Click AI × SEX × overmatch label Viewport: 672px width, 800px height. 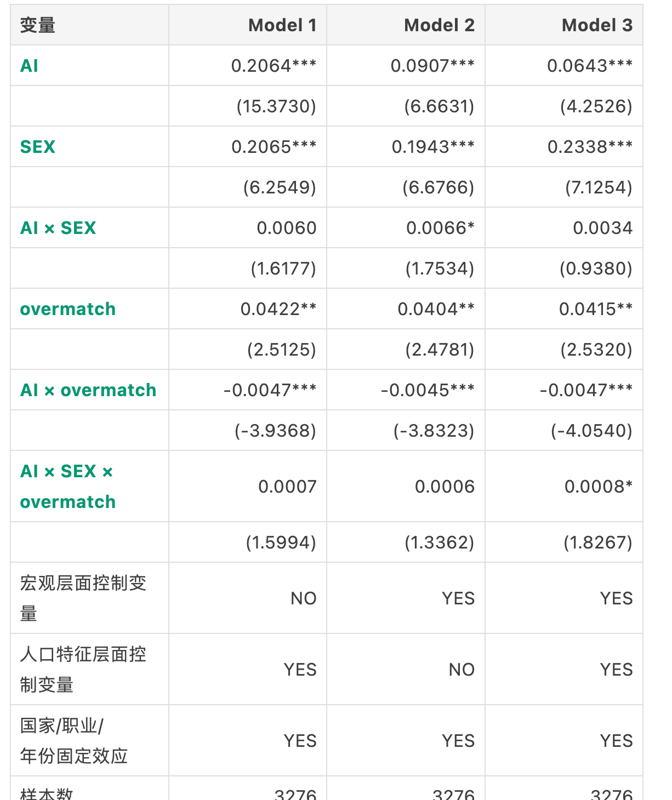[x=68, y=487]
